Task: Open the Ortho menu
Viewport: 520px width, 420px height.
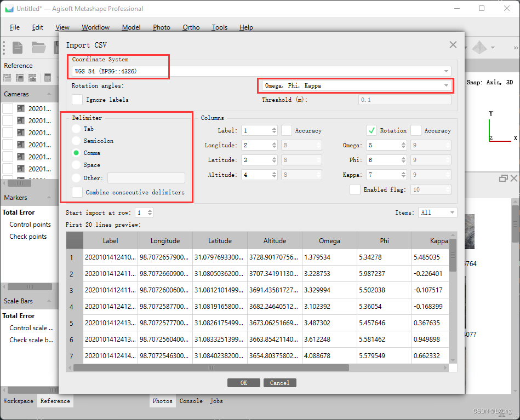Action: pyautogui.click(x=191, y=27)
